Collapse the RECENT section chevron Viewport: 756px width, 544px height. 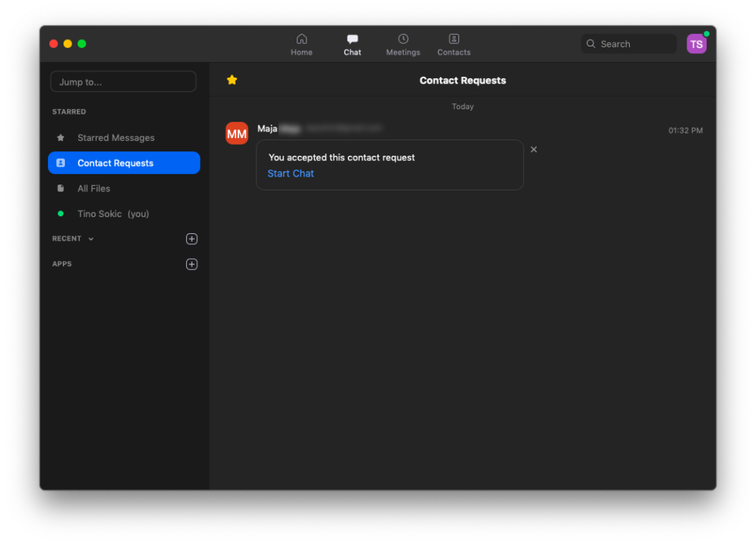point(91,239)
